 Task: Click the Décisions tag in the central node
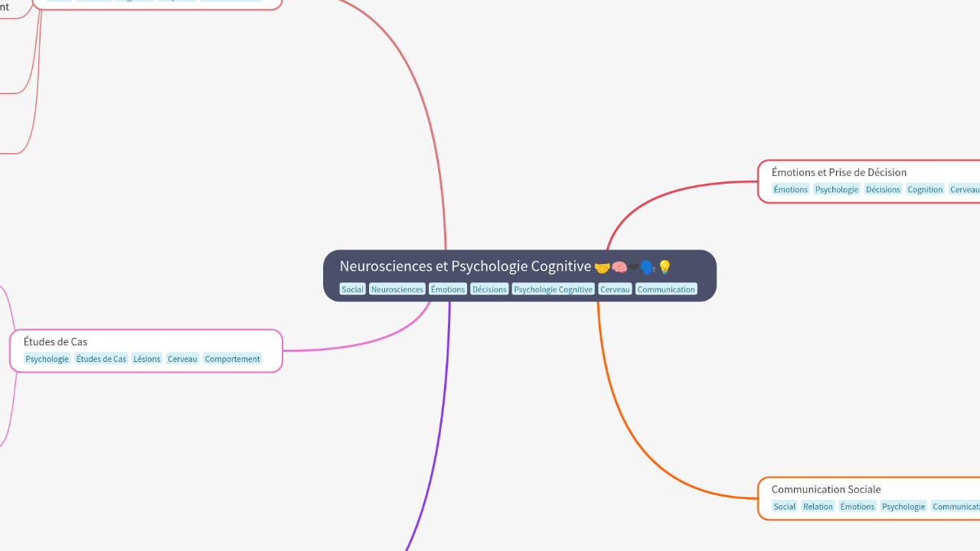(x=489, y=289)
